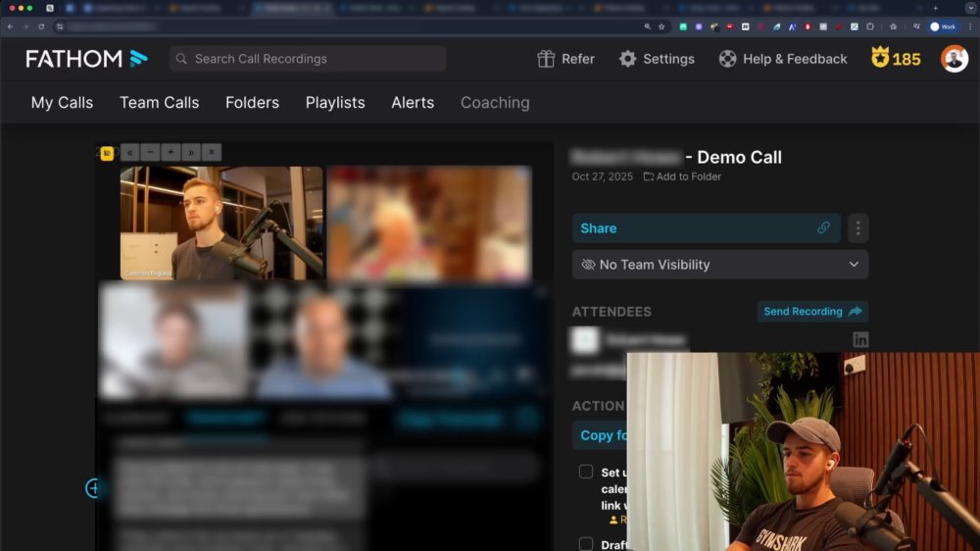Click the minus zoom button above the video
This screenshot has width=980, height=551.
point(150,152)
